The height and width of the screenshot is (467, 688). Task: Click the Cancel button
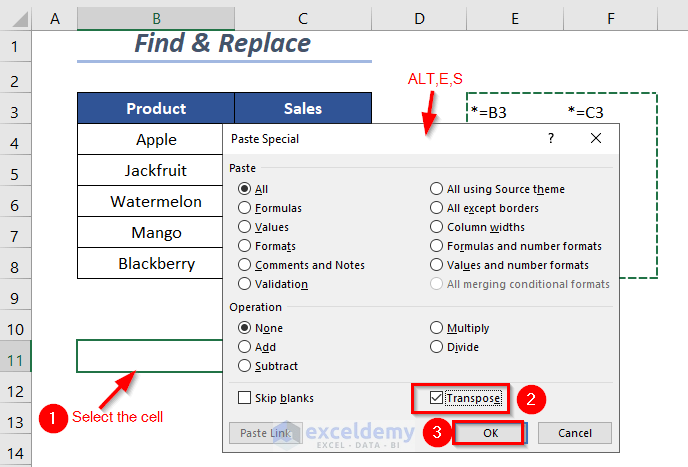[574, 433]
